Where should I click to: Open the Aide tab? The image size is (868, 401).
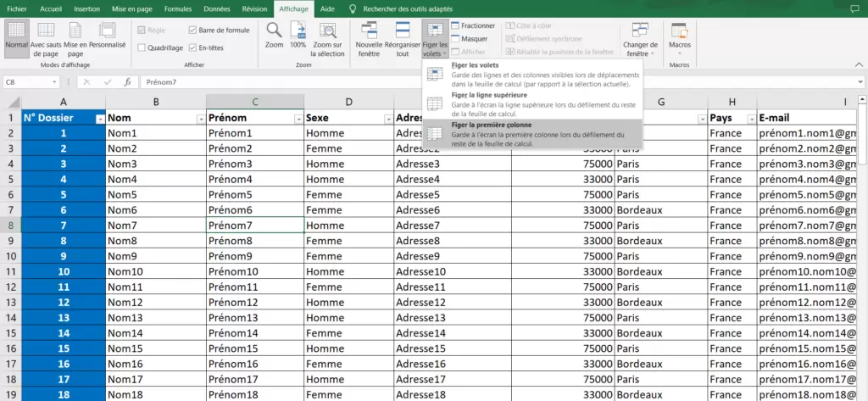(x=327, y=8)
